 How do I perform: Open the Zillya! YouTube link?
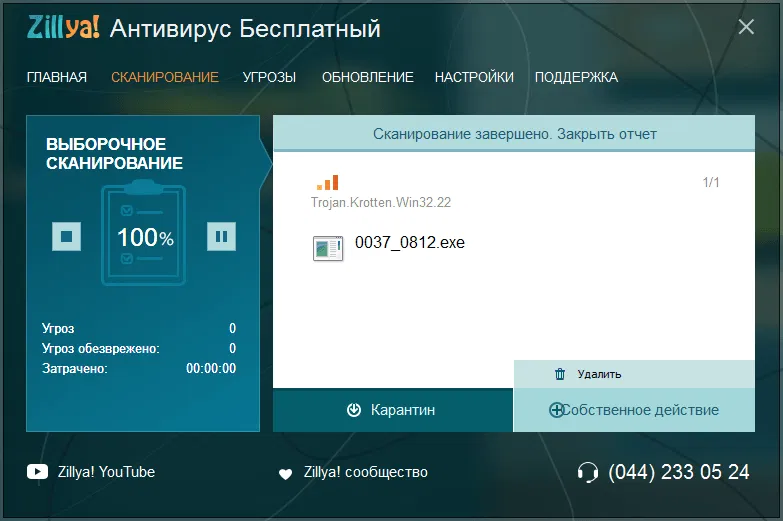(x=106, y=472)
